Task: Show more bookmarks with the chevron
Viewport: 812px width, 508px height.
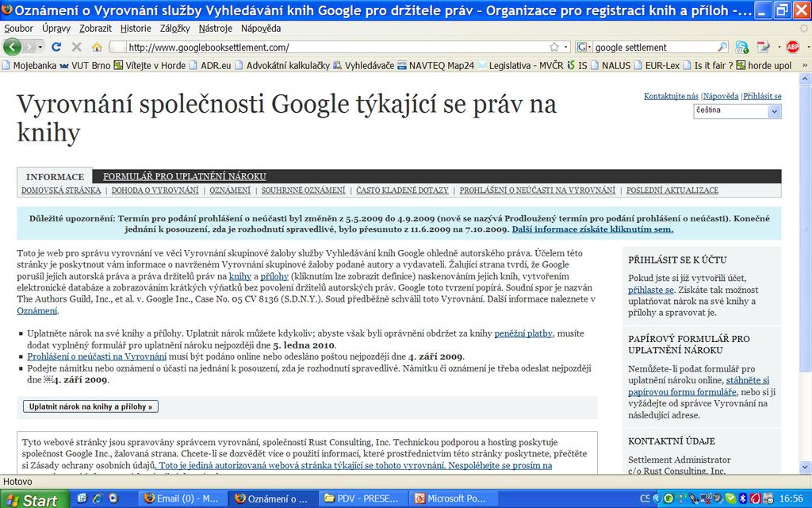Action: click(805, 65)
